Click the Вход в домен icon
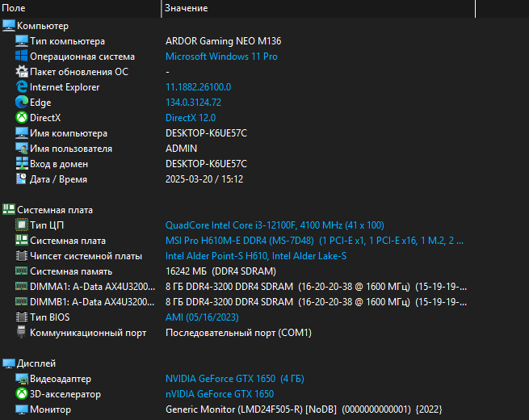The width and height of the screenshot is (529, 420). click(x=22, y=164)
